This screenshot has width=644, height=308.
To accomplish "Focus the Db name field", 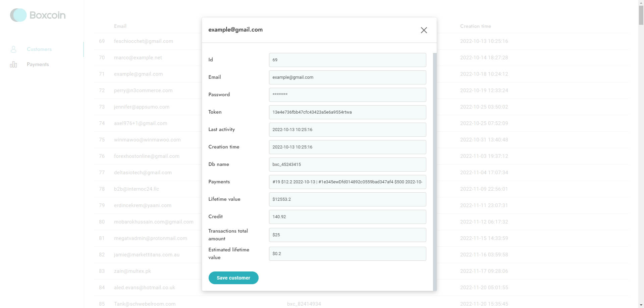I will (347, 165).
